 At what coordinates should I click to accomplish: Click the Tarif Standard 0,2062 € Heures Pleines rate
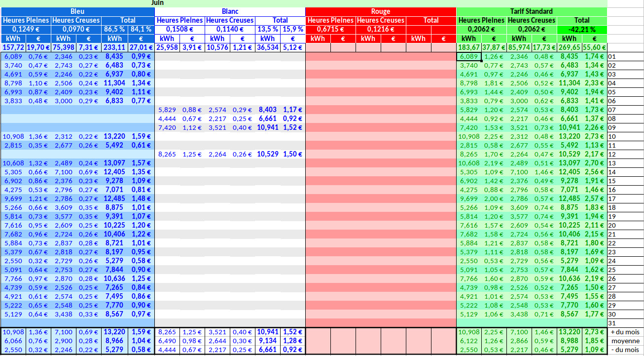click(x=481, y=30)
